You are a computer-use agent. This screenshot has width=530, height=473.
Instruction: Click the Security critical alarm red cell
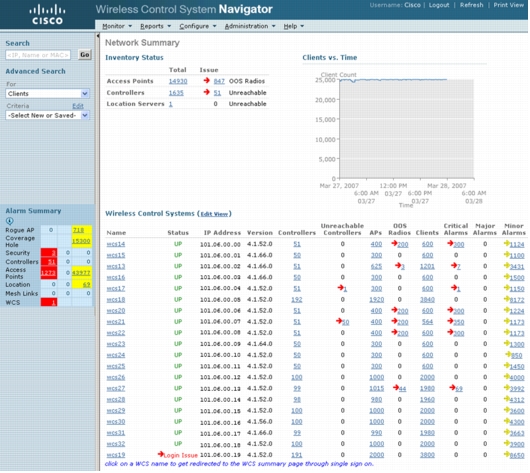(x=49, y=253)
